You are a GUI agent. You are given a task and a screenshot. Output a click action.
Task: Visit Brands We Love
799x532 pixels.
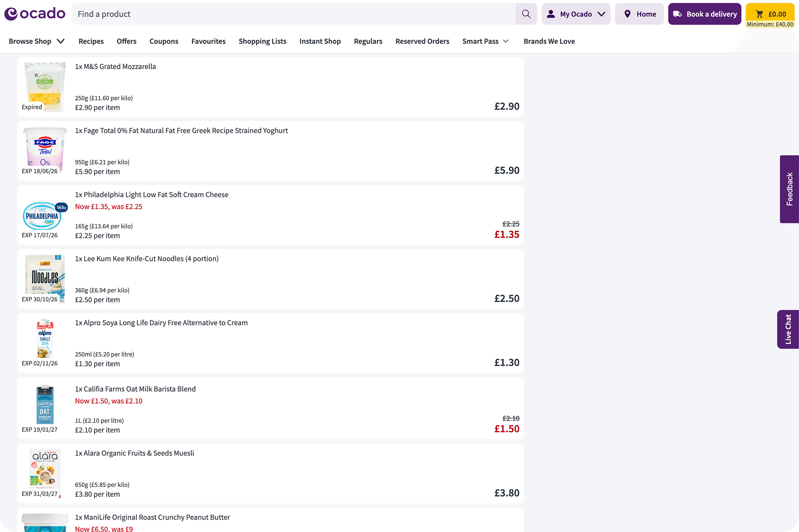pyautogui.click(x=549, y=41)
